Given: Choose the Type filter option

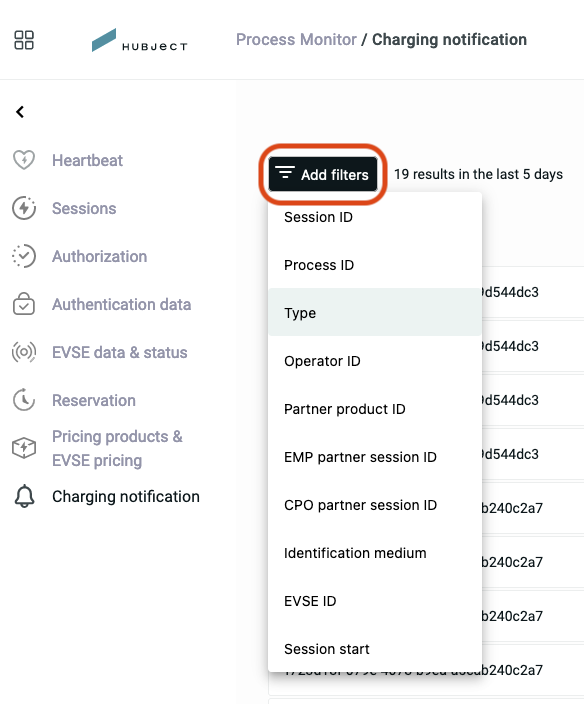Looking at the screenshot, I should (x=375, y=312).
